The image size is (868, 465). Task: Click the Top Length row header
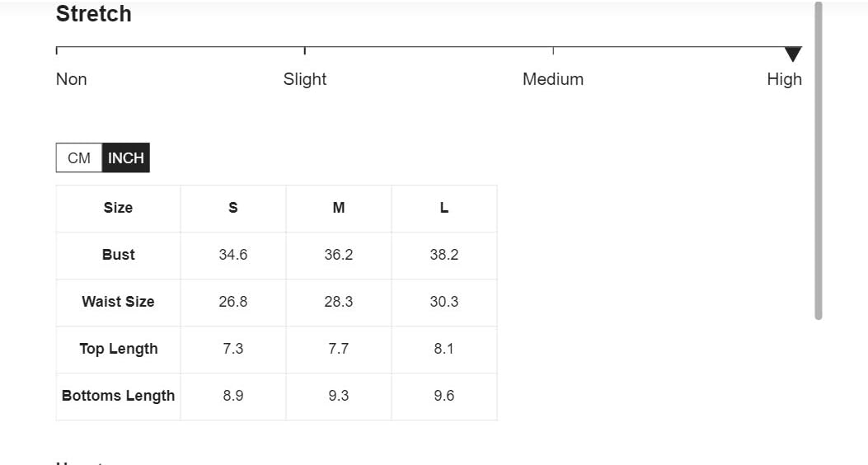119,349
